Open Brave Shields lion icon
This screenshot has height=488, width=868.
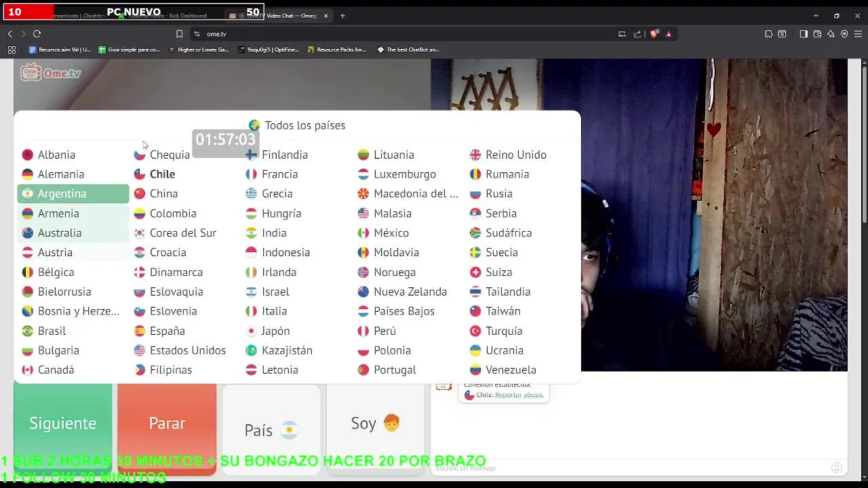654,34
